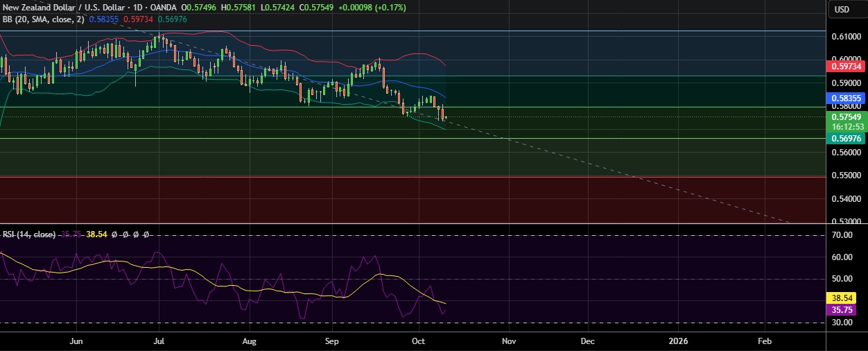Click Oct on the time axis
The image size is (868, 351).
click(418, 341)
